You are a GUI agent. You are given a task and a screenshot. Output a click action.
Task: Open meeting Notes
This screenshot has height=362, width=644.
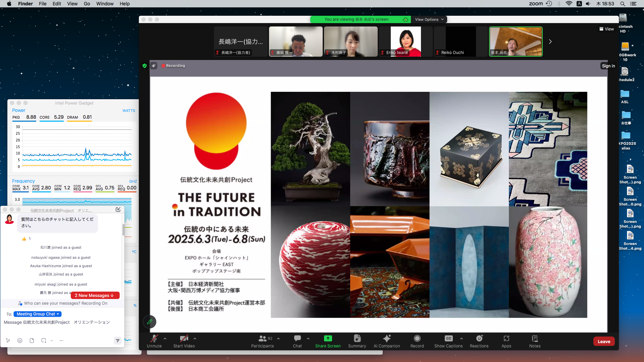(535, 341)
